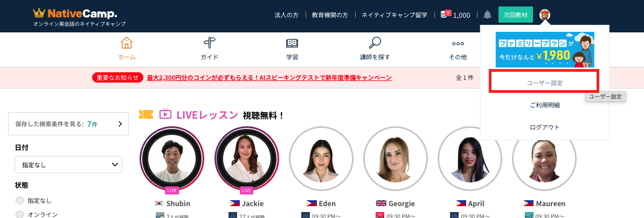Viewport: 644px width, 218px height.
Task: Click the user avatar icon in header
Action: tap(545, 15)
